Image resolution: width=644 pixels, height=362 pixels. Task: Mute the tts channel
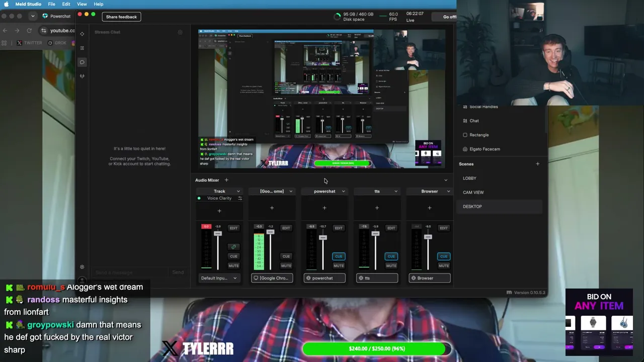pyautogui.click(x=391, y=266)
